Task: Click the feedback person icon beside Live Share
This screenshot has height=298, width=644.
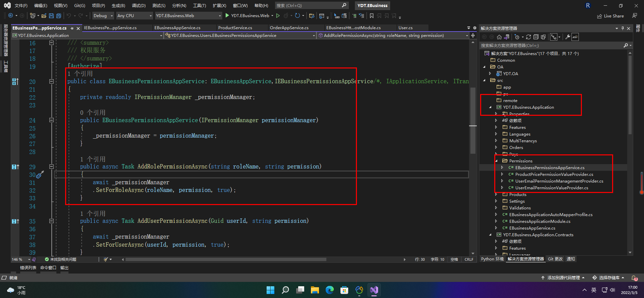Action: [x=635, y=16]
